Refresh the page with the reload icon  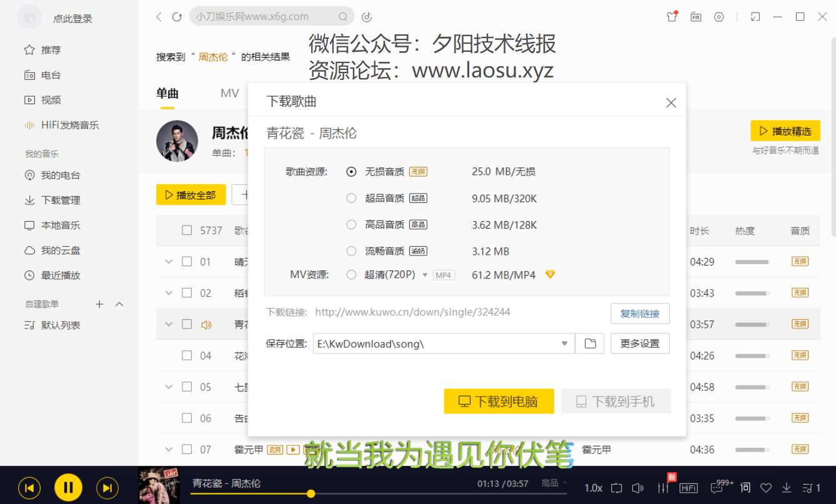point(177,17)
